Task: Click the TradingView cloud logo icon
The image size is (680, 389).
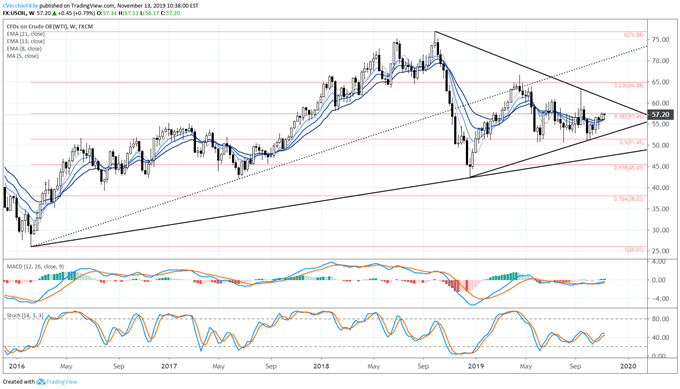Action: pos(41,382)
